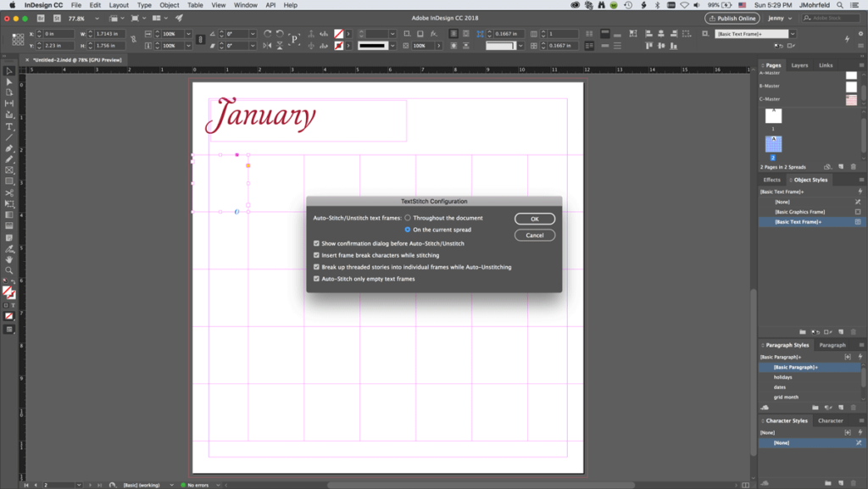This screenshot has width=868, height=489.
Task: Select the Scissors tool
Action: (9, 193)
